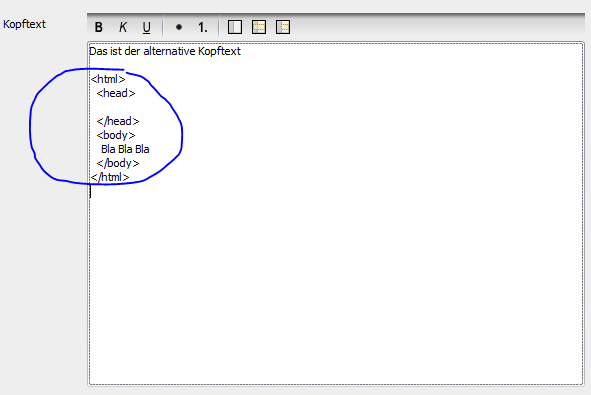Place cursor on the opening <head> line
This screenshot has width=591, height=395.
tap(116, 93)
